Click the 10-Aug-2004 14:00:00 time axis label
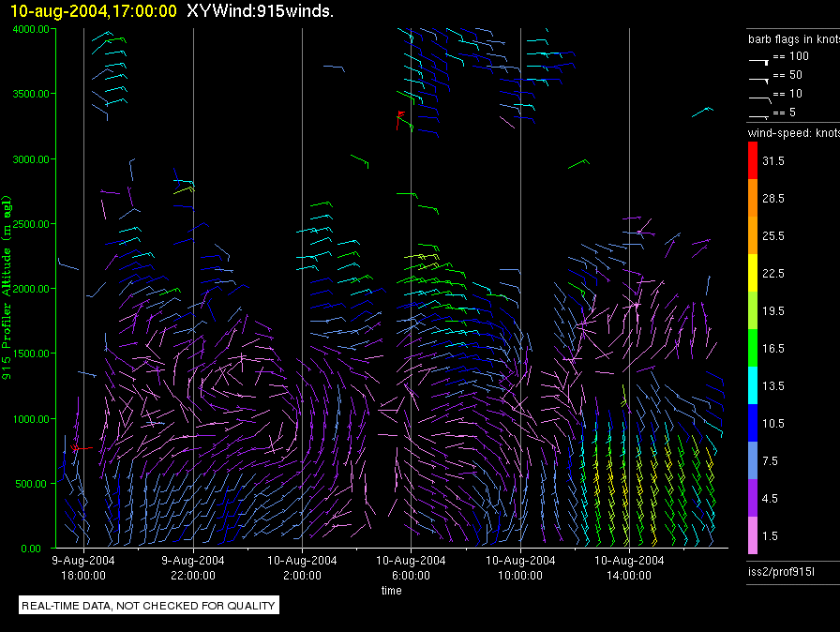This screenshot has width=840, height=632. pyautogui.click(x=629, y=566)
